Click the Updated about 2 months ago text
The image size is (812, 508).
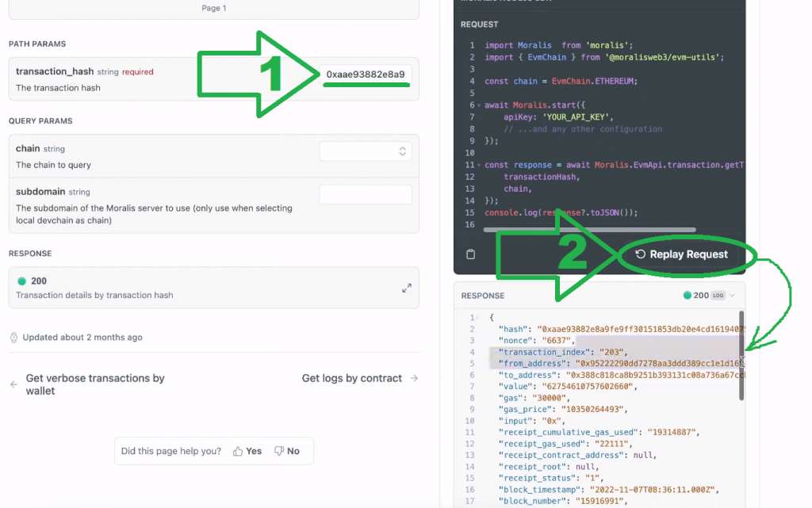82,338
